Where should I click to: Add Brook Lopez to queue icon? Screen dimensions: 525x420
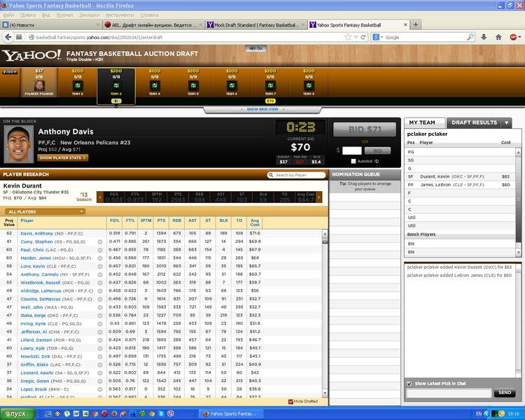[x=100, y=389]
